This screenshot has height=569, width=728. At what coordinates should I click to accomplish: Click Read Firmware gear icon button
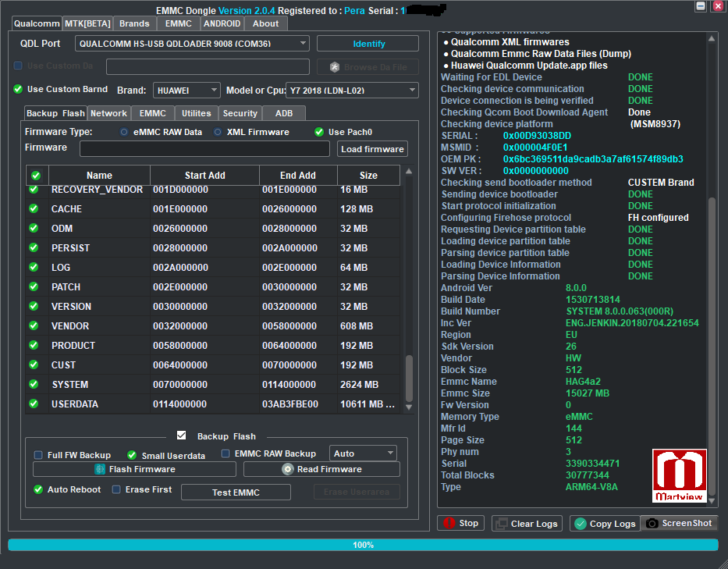[x=321, y=469]
